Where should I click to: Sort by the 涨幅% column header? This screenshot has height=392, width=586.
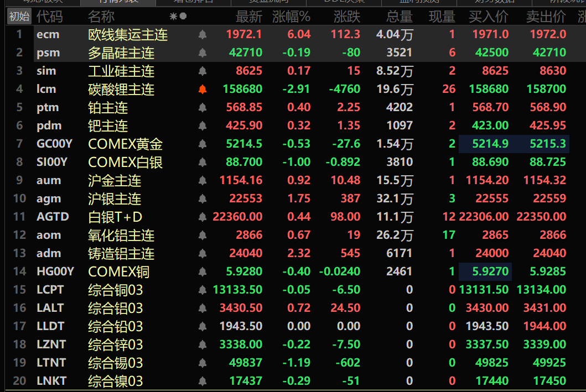(x=291, y=17)
